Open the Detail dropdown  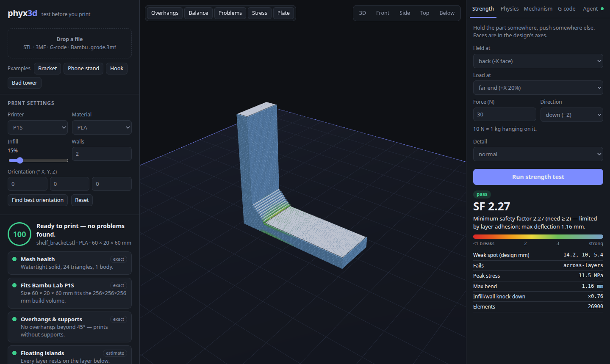pos(538,154)
